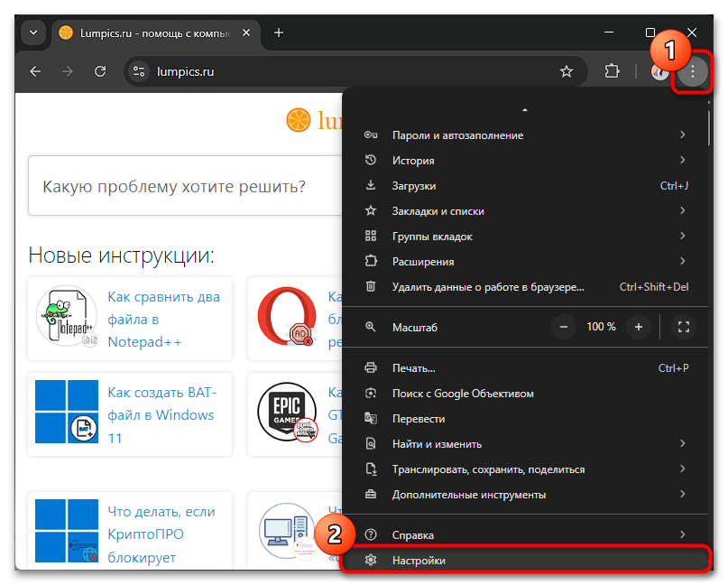Click the zoom magnifier icon next to Масштаб
This screenshot has width=728, height=585.
tap(371, 327)
